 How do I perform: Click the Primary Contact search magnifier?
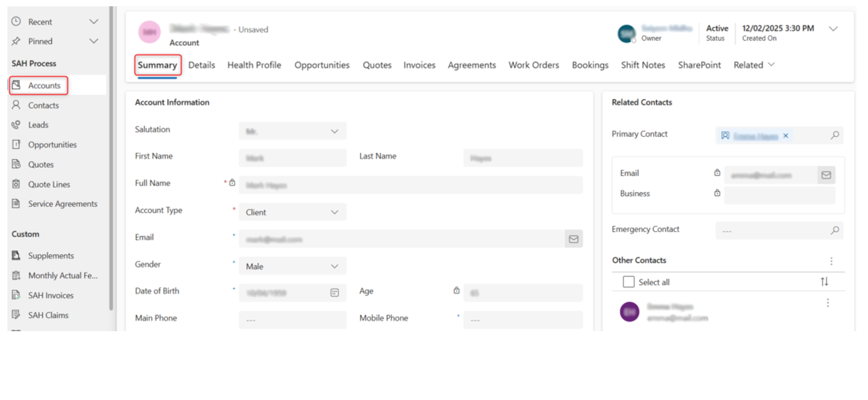(835, 135)
